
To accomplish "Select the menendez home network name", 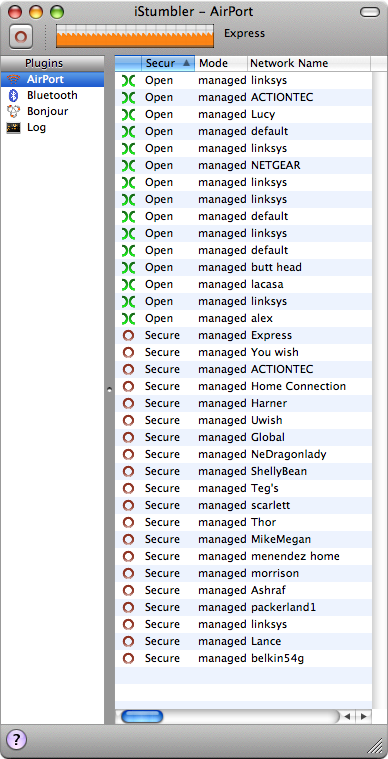I will [x=295, y=556].
